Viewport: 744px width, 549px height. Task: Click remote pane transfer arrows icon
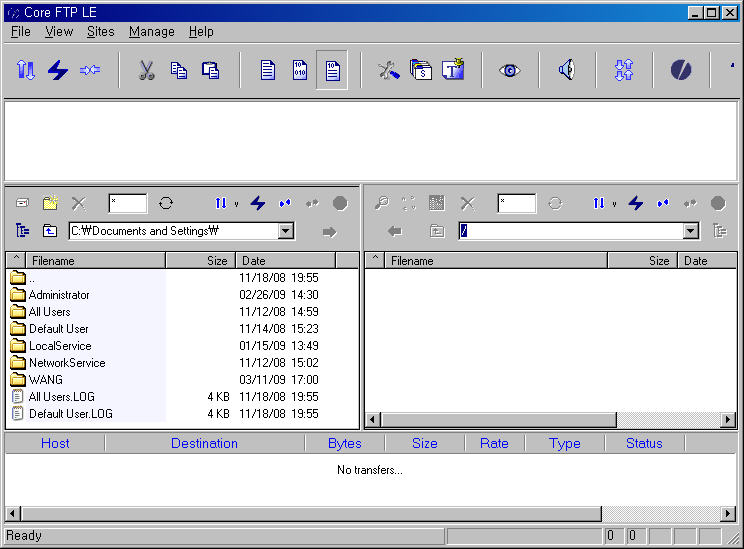point(599,204)
